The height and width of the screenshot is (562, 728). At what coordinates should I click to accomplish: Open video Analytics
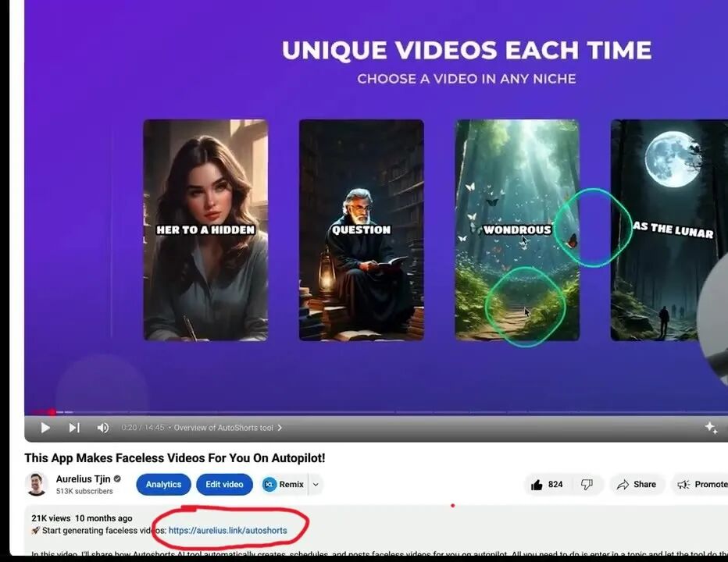(x=163, y=485)
